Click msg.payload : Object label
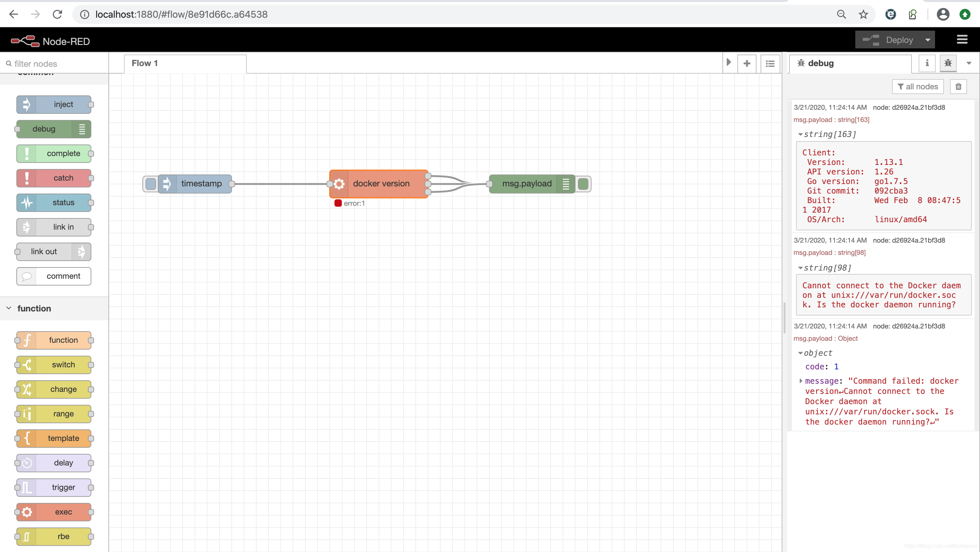 (825, 339)
